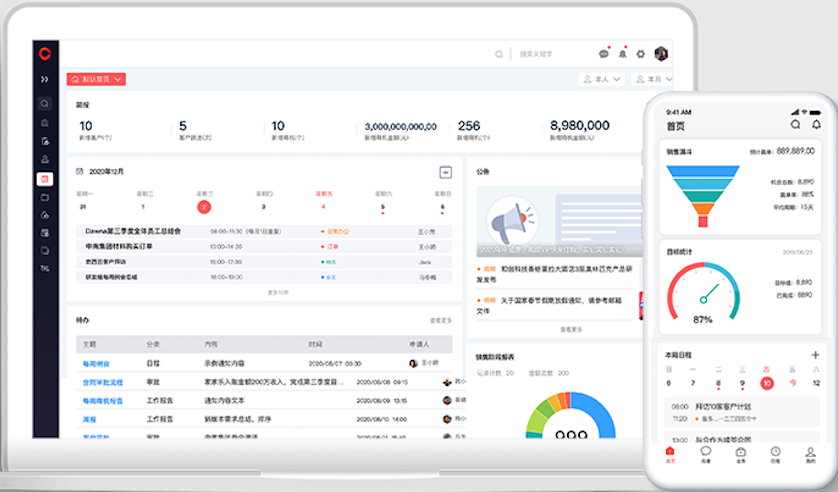Screen dimensions: 838x492
Task: Click the 时间 column header
Action: tap(315, 345)
